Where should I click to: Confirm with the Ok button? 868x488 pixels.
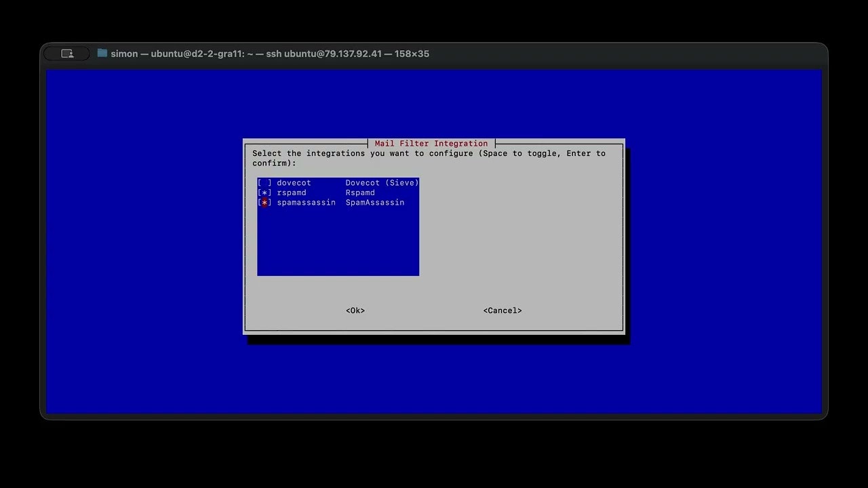355,310
